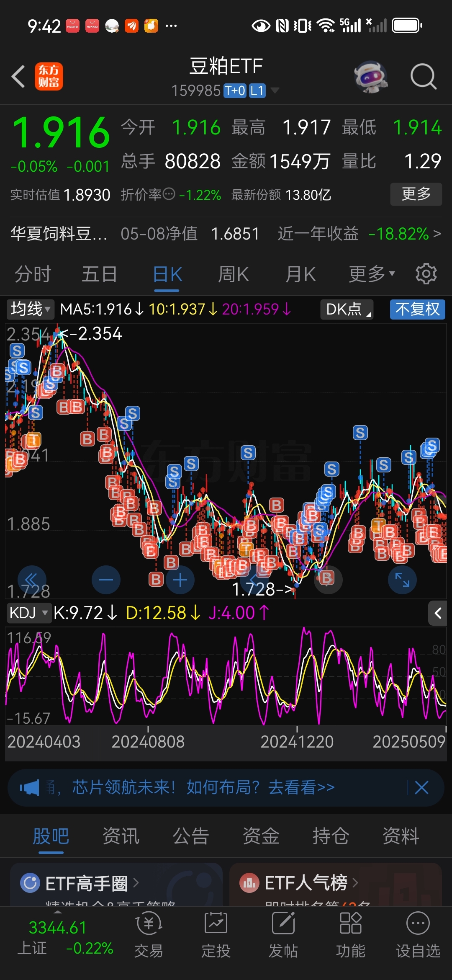Viewport: 452px width, 980px height.
Task: Switch to 五日 chart tab
Action: click(x=99, y=274)
